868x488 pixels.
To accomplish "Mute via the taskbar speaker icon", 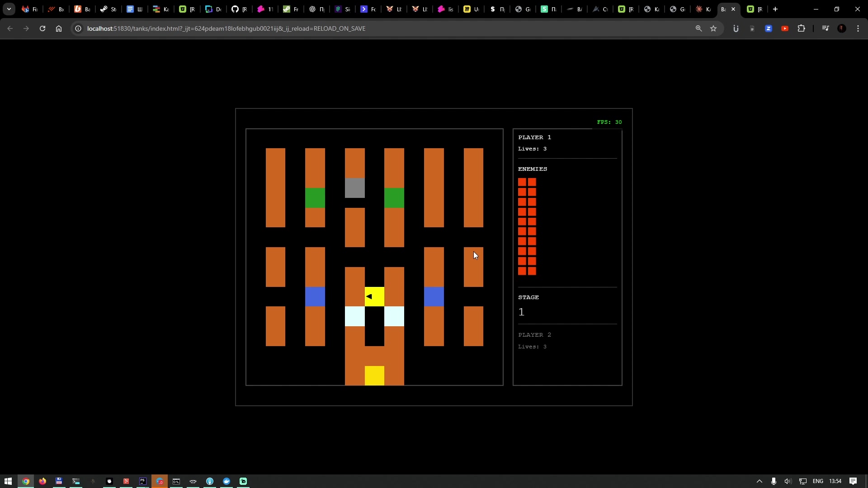I will (788, 481).
